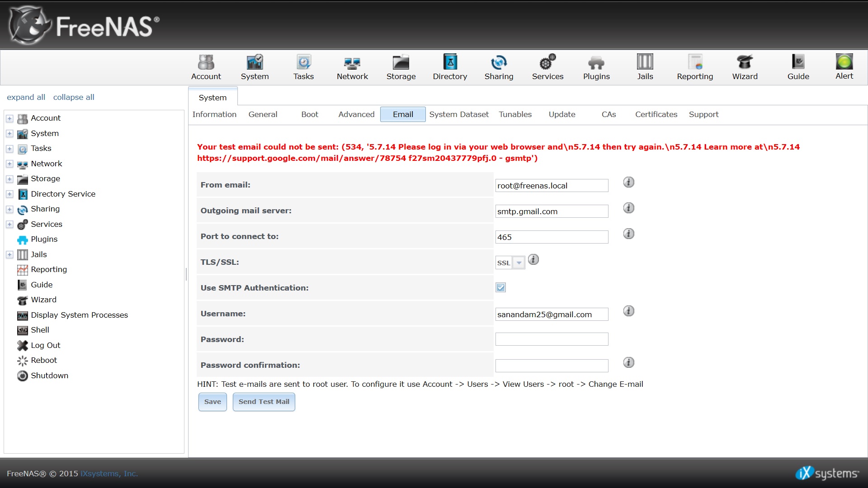Switch to Support tab

point(703,114)
